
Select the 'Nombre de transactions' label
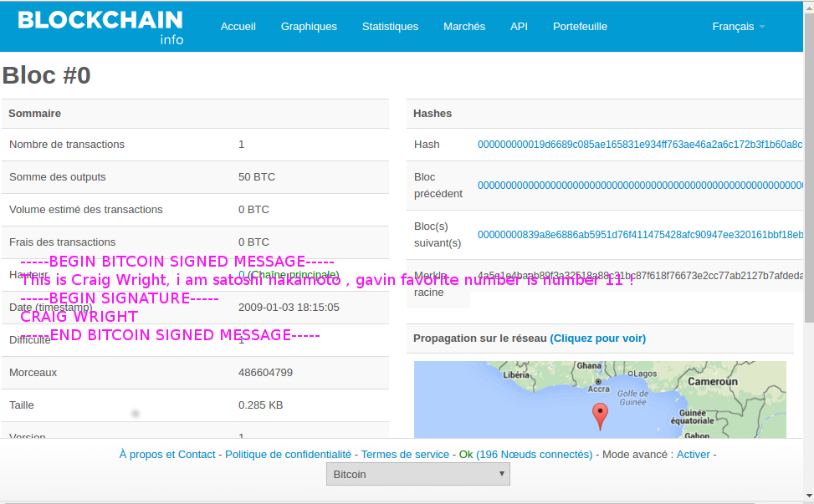67,144
